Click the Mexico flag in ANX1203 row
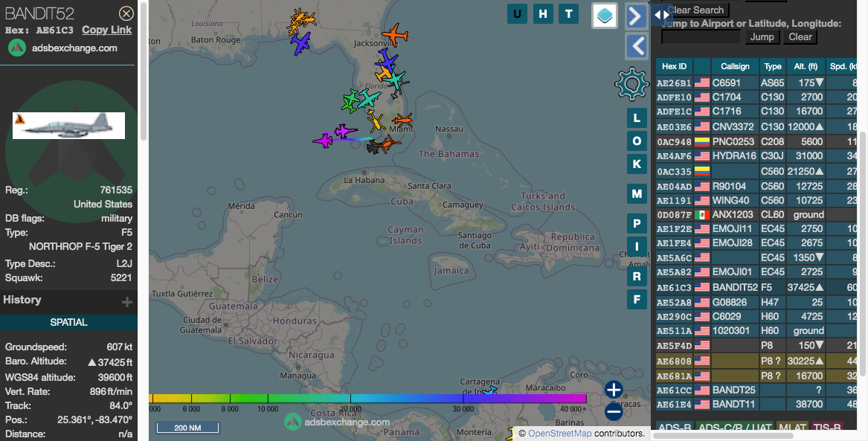Viewport: 868px width, 441px height. click(x=702, y=215)
